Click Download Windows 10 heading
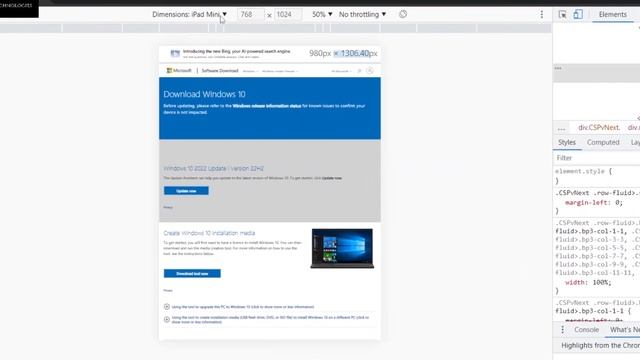The width and height of the screenshot is (640, 360). pos(204,94)
